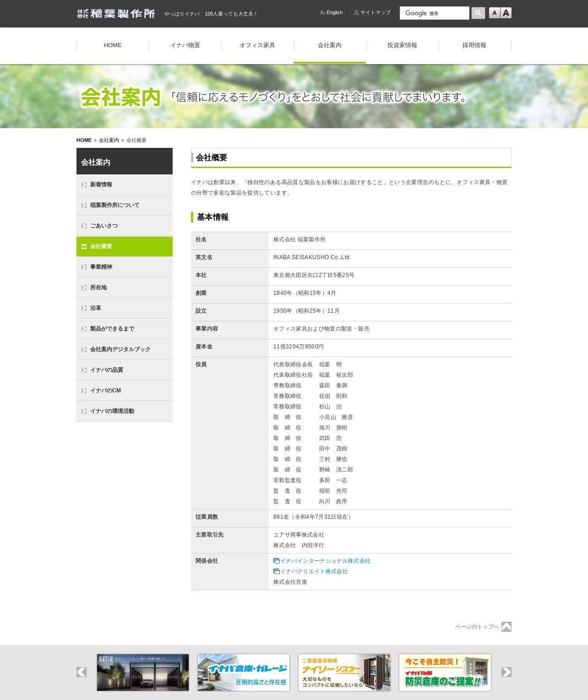588x700 pixels.
Task: Switch site language to English
Action: (x=334, y=13)
